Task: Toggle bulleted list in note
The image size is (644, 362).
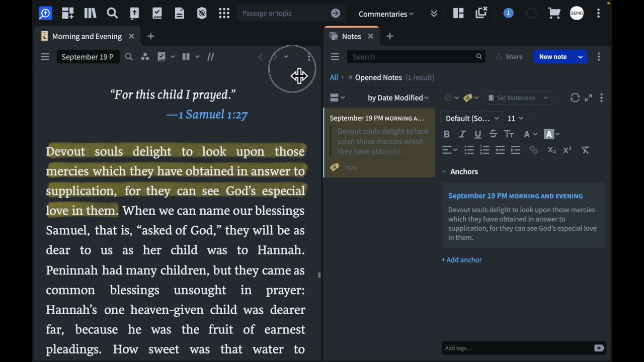Action: (x=469, y=150)
